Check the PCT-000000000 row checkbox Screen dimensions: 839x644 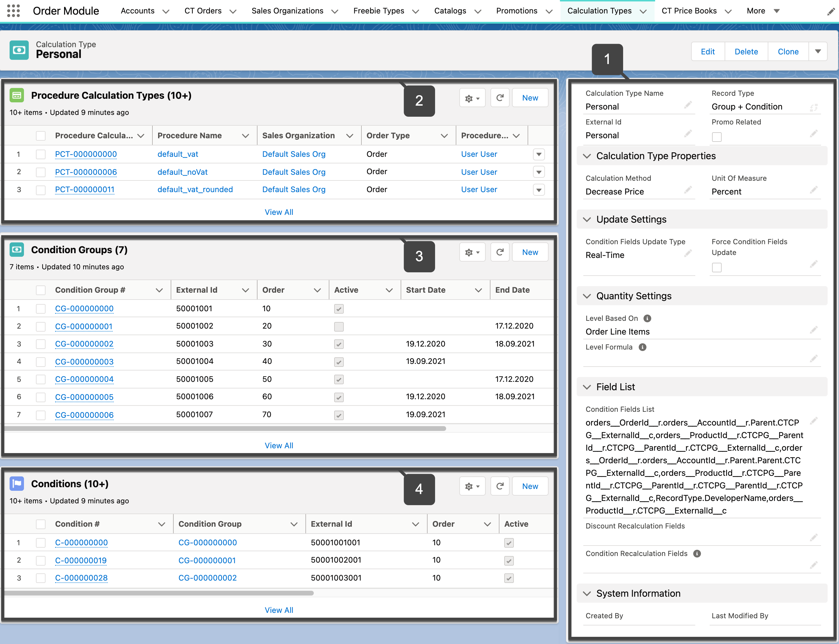41,154
